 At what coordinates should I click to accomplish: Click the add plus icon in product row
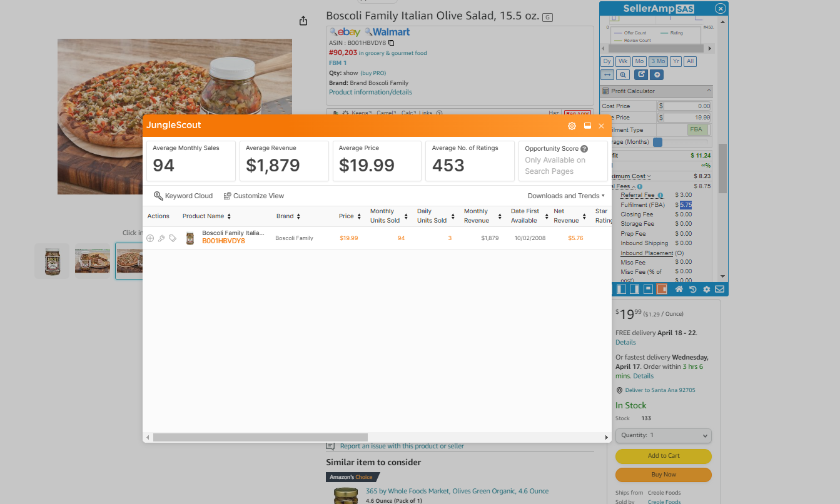[150, 238]
